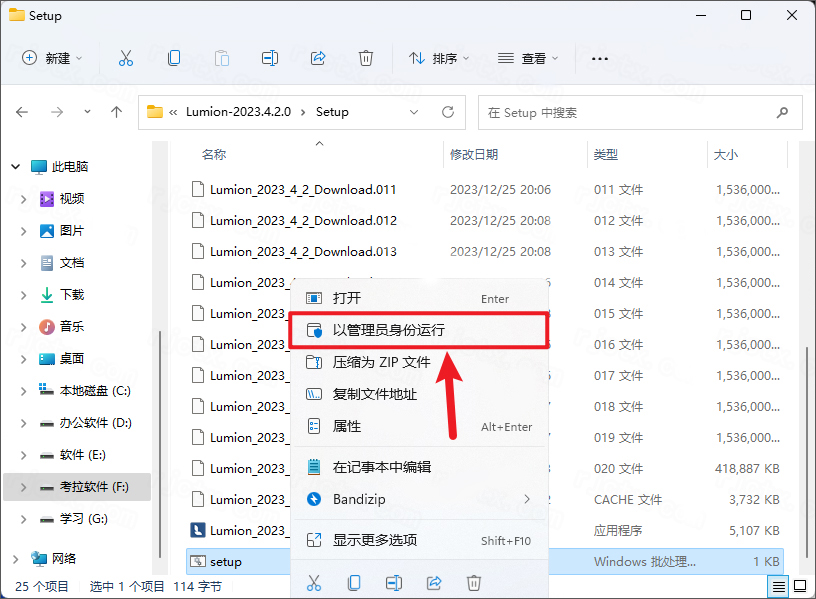
Task: Select 考拉软件 (F:) drive in the sidebar
Action: click(77, 487)
